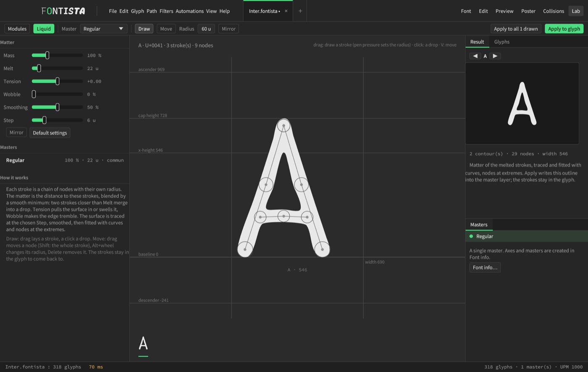Open Font info… button
The width and height of the screenshot is (588, 372).
pyautogui.click(x=485, y=267)
